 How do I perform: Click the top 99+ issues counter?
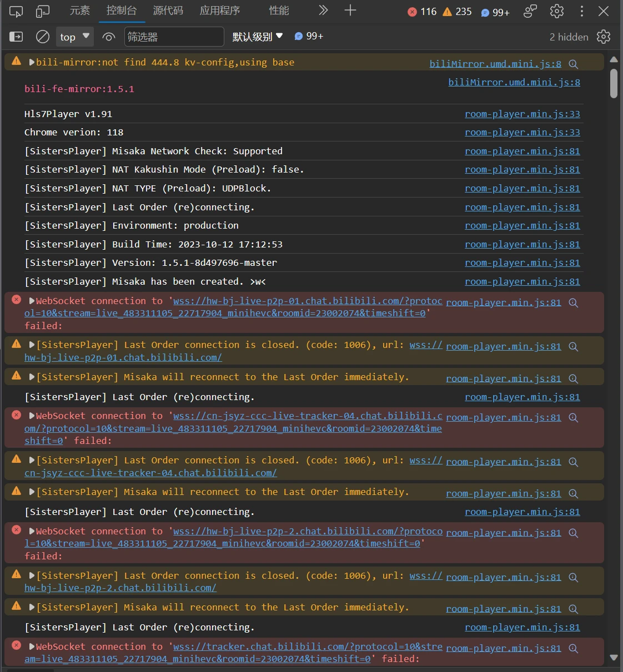(x=495, y=12)
